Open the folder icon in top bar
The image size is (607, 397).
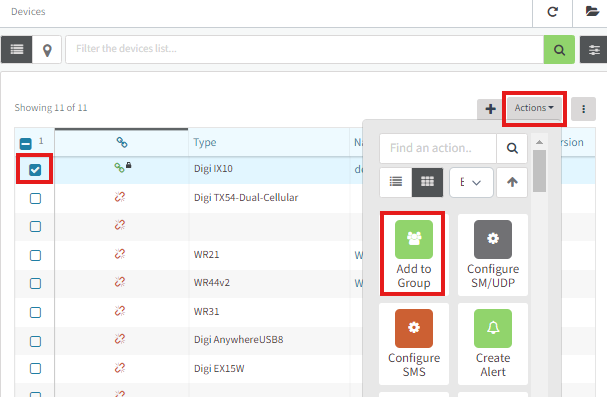tap(592, 12)
